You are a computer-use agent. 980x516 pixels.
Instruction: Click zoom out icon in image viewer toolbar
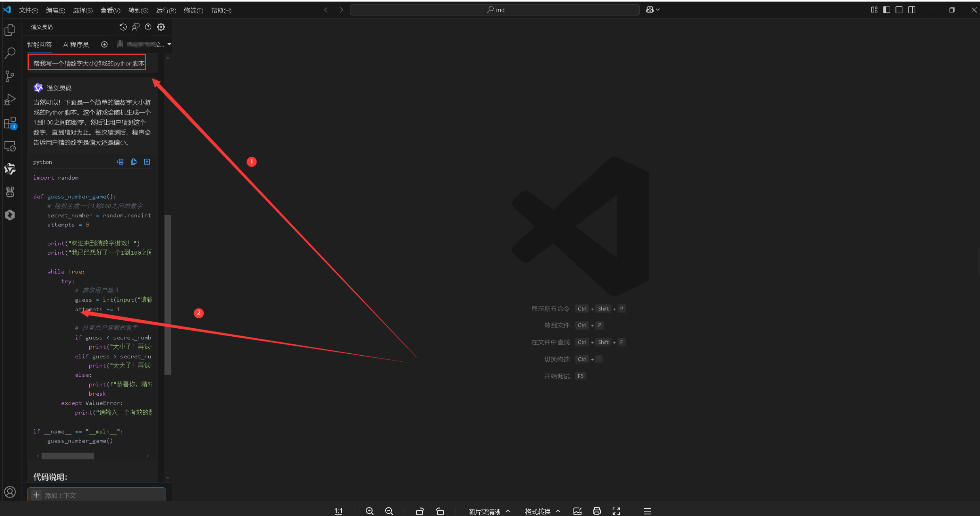[389, 511]
